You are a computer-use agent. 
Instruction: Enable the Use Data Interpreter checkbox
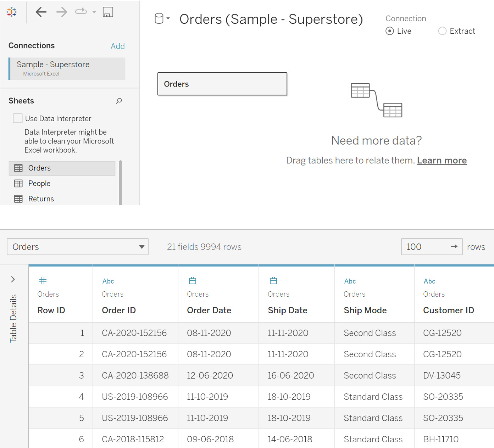[18, 118]
